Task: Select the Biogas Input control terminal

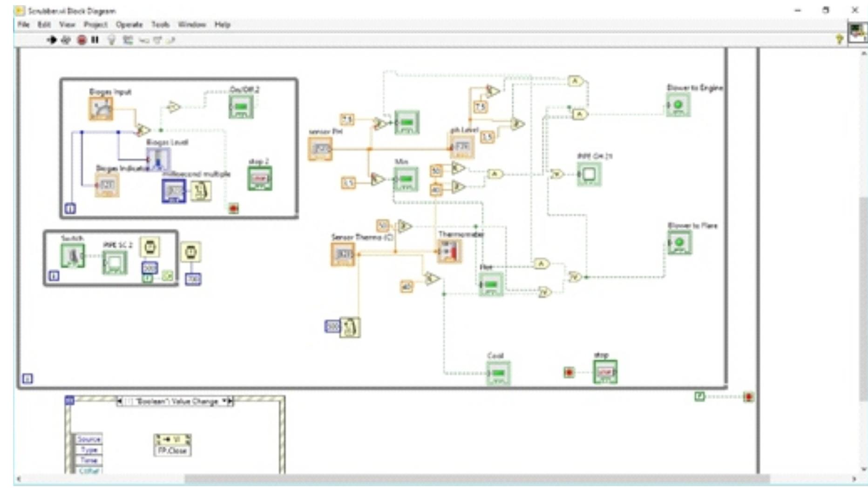Action: pyautogui.click(x=101, y=109)
